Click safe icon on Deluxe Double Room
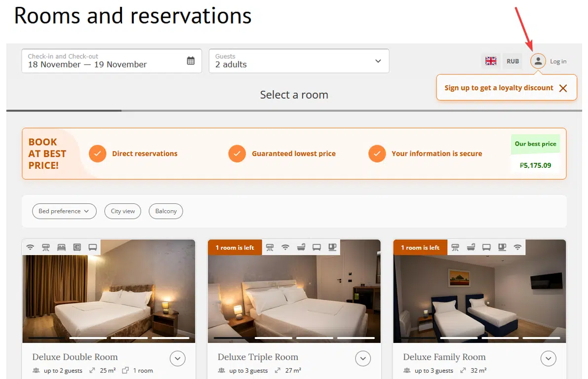The image size is (588, 379). 77,247
